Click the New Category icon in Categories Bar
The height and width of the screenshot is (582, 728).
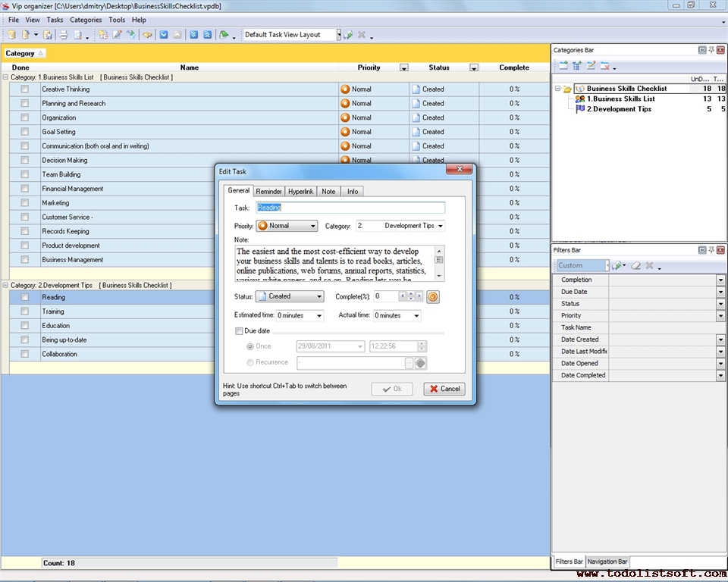563,66
